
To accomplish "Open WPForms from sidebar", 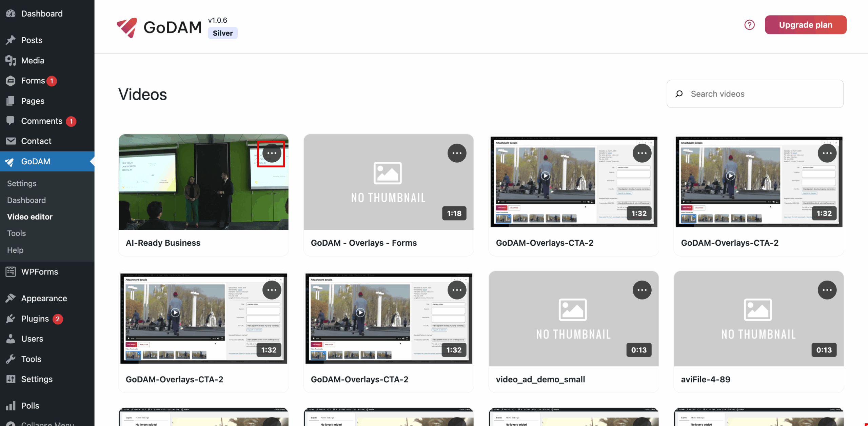I will (39, 272).
